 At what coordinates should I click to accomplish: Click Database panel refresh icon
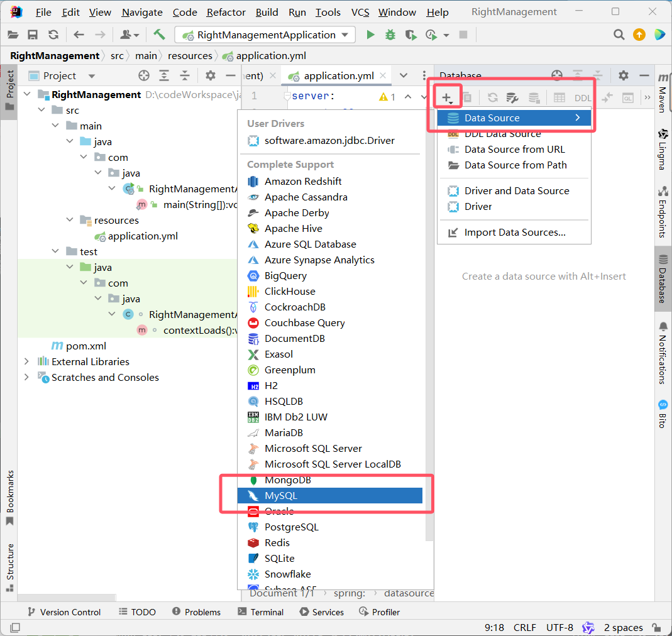point(492,97)
